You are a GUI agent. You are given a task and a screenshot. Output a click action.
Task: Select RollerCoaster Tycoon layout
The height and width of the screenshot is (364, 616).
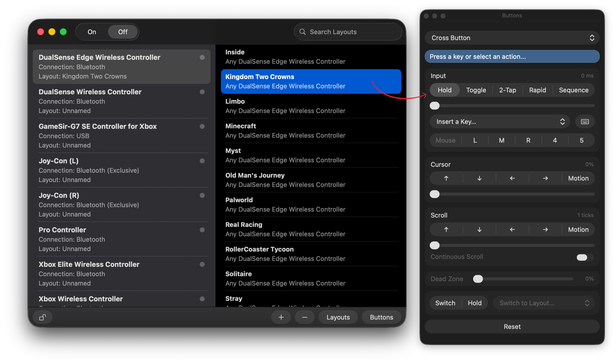(311, 254)
